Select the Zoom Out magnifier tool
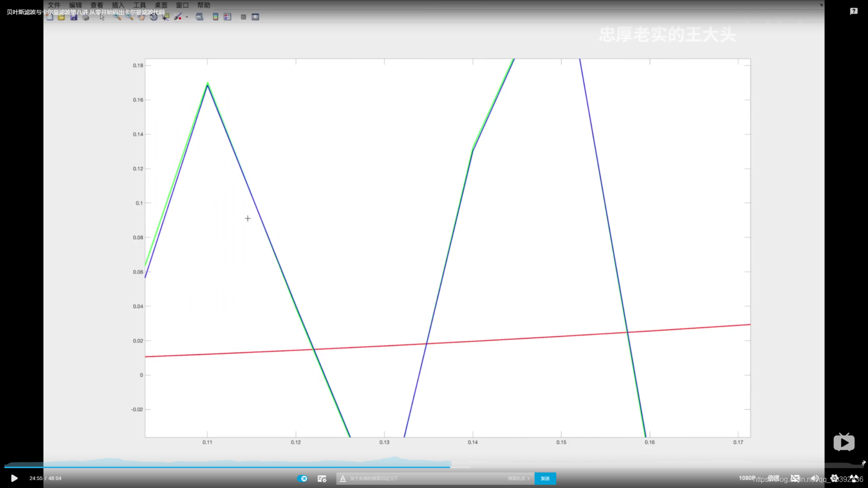This screenshot has width=868, height=488. [x=129, y=17]
